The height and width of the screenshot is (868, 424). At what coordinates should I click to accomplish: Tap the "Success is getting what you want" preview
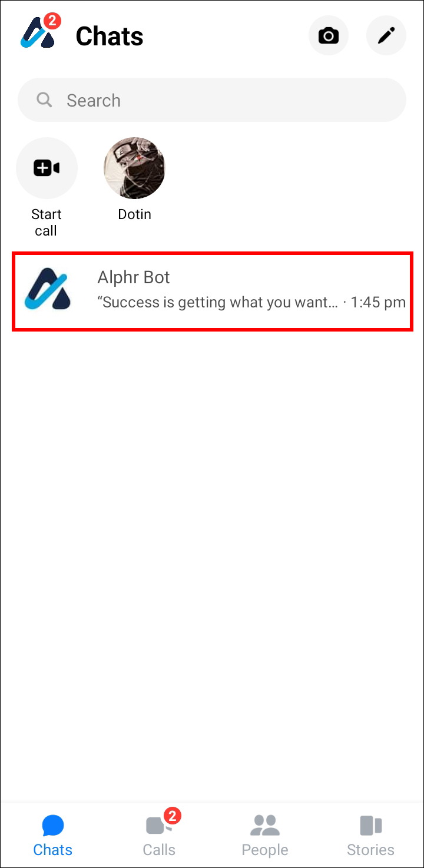tap(218, 303)
